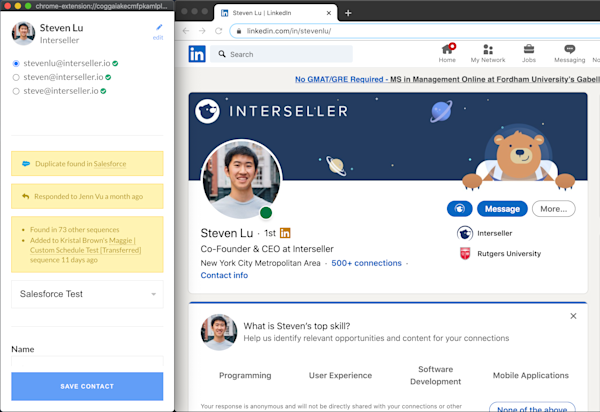The image size is (600, 412).
Task: Open Jobs in LinkedIn nav
Action: click(529, 53)
